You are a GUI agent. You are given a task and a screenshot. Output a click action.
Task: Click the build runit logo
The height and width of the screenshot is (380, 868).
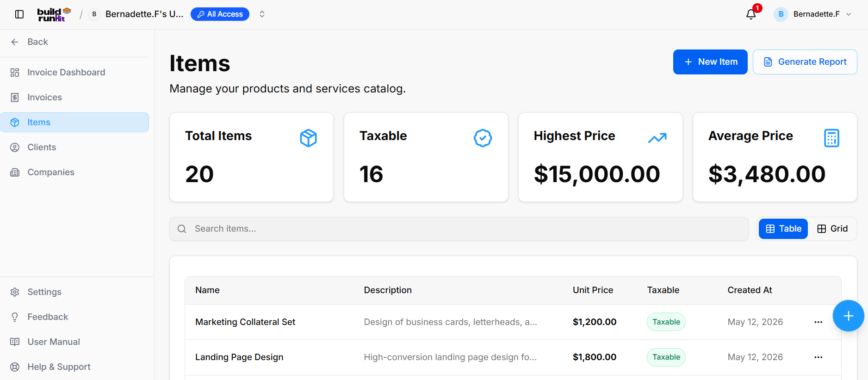point(54,14)
